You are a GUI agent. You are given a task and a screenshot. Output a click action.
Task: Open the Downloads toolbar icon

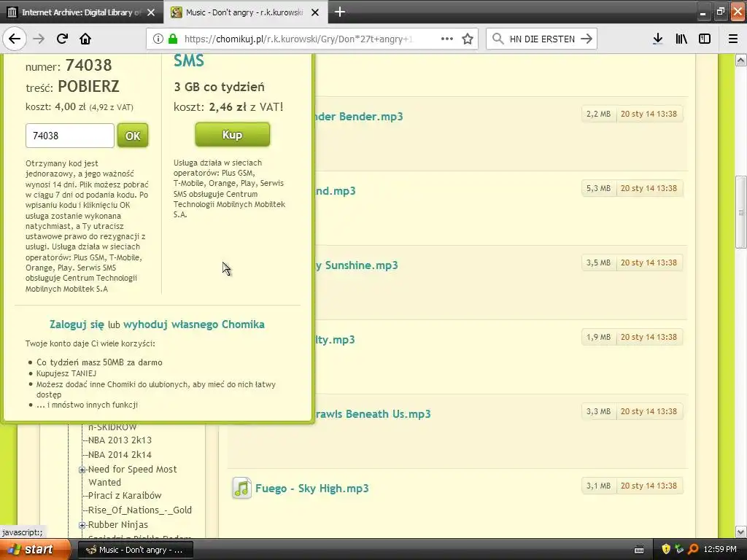pos(658,39)
